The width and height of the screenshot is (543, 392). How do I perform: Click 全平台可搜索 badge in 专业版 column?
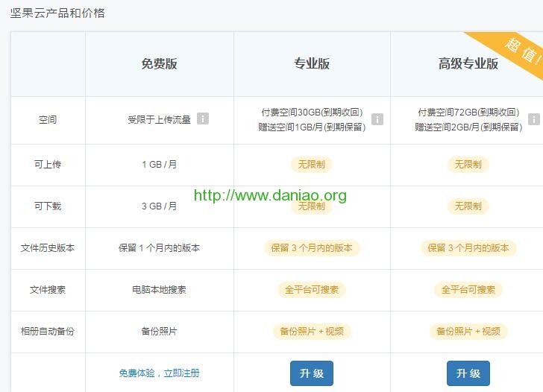coord(312,290)
